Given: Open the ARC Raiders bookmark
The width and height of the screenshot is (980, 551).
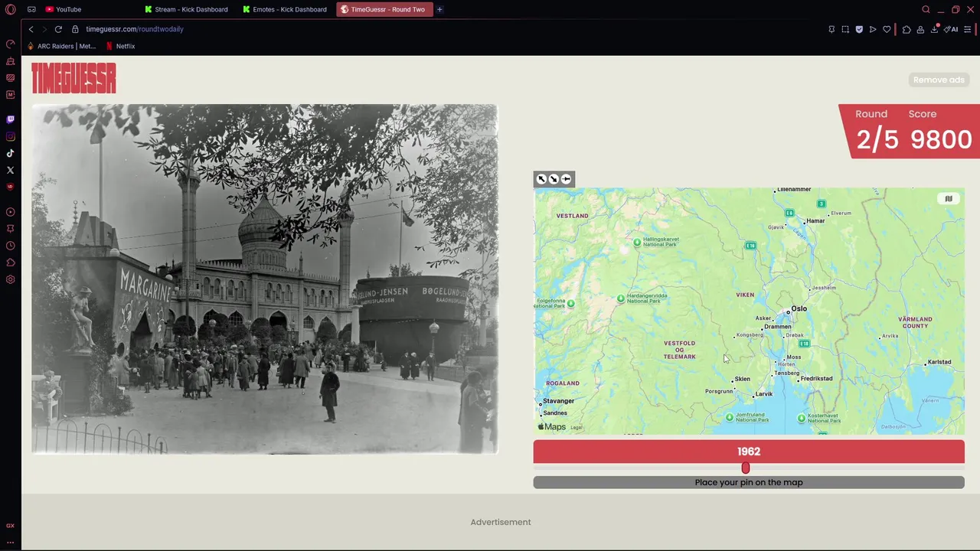Looking at the screenshot, I should [61, 46].
